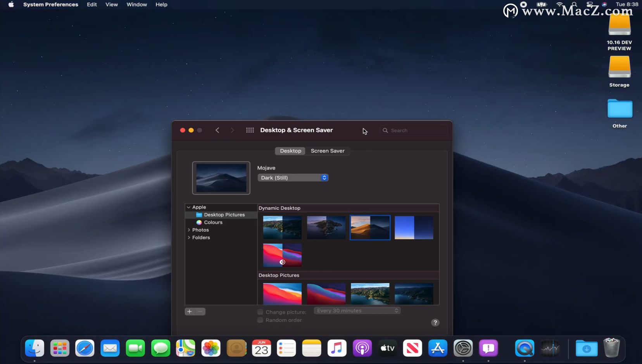This screenshot has height=364, width=642.
Task: Open Wi-Fi status in menu bar
Action: (559, 4)
